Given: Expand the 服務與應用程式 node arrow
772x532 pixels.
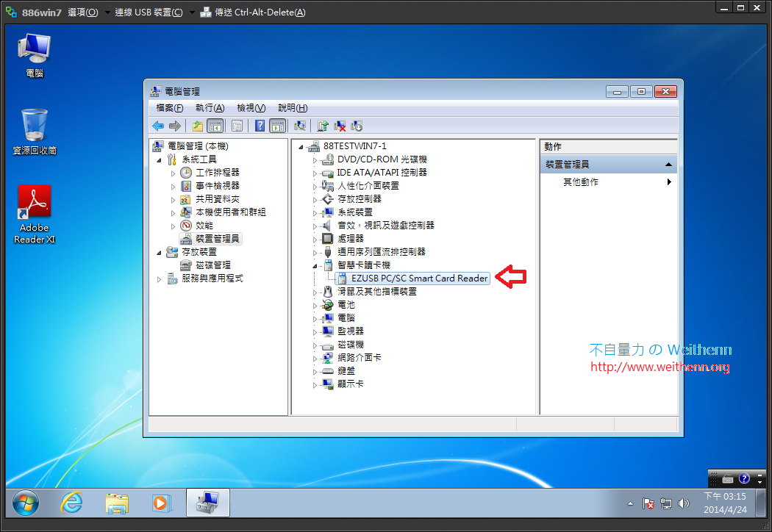Looking at the screenshot, I should click(159, 279).
